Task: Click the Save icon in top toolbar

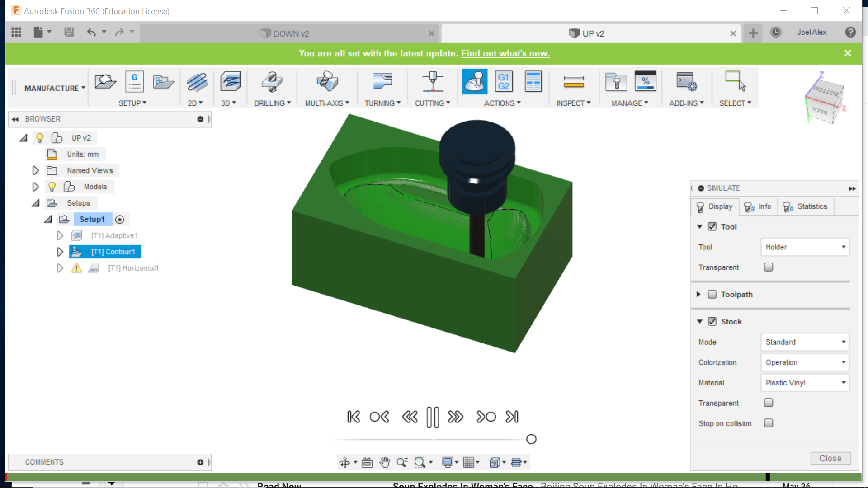Action: click(69, 32)
